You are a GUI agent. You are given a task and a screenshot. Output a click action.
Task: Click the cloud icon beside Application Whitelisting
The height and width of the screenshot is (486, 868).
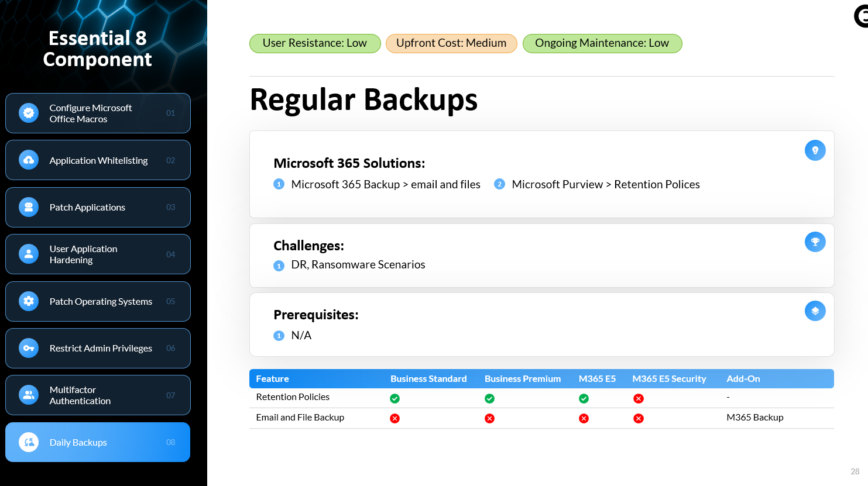point(29,160)
